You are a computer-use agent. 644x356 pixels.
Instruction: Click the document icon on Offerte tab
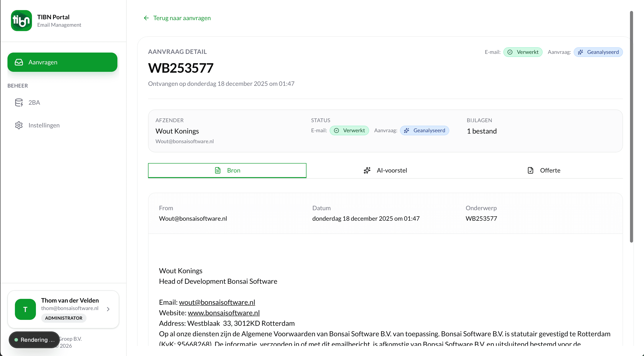tap(530, 170)
